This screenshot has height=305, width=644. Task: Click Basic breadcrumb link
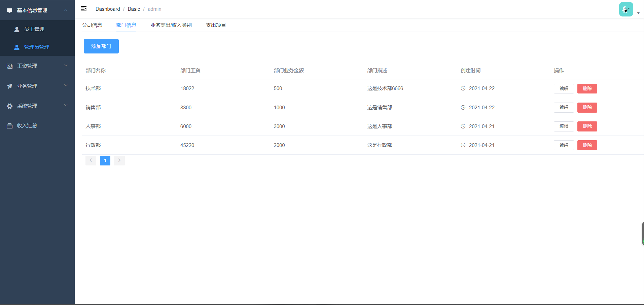coord(134,9)
